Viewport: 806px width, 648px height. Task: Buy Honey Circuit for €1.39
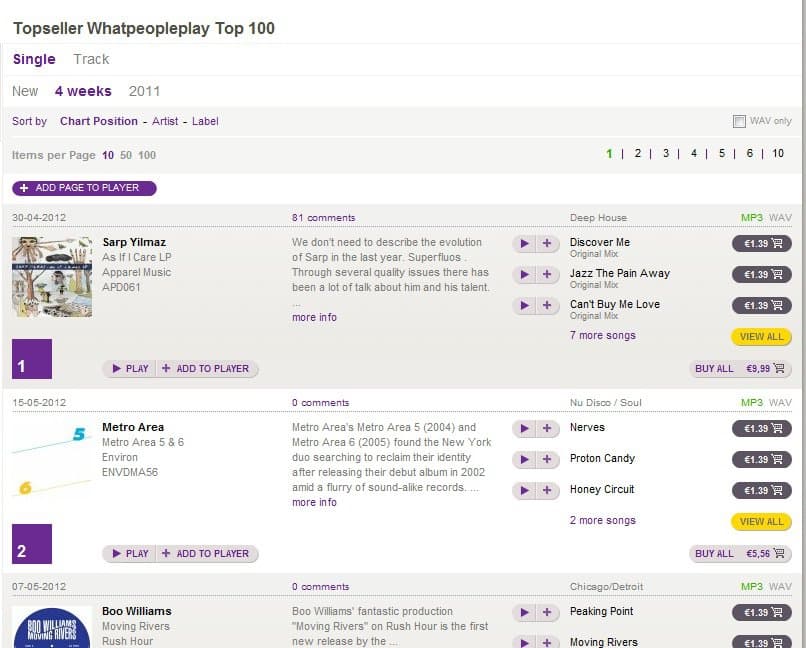pos(762,490)
